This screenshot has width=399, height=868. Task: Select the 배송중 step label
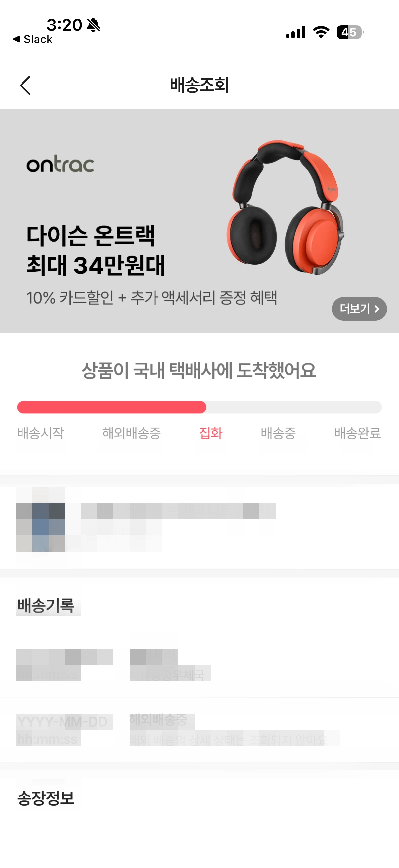coord(278,433)
